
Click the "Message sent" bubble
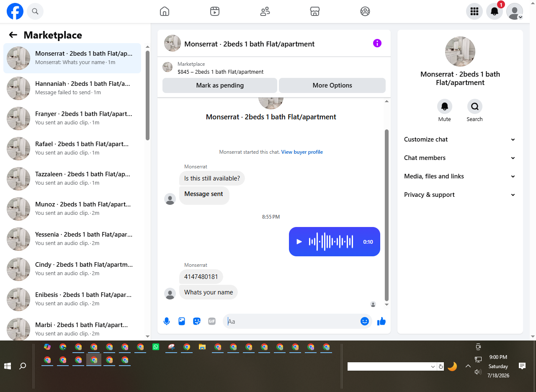(204, 196)
